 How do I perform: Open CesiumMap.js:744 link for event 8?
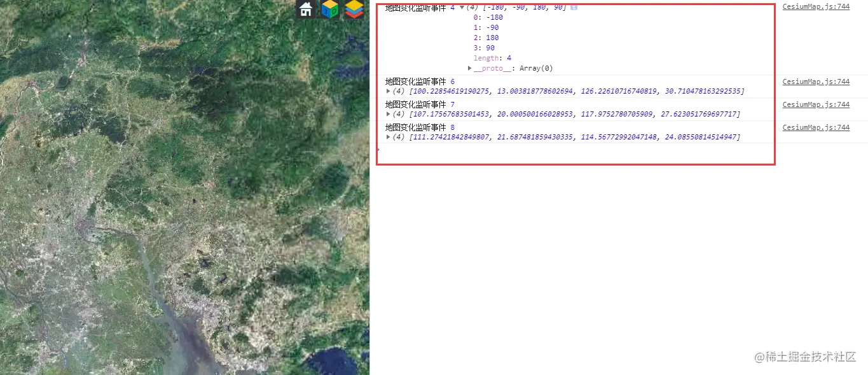(816, 127)
